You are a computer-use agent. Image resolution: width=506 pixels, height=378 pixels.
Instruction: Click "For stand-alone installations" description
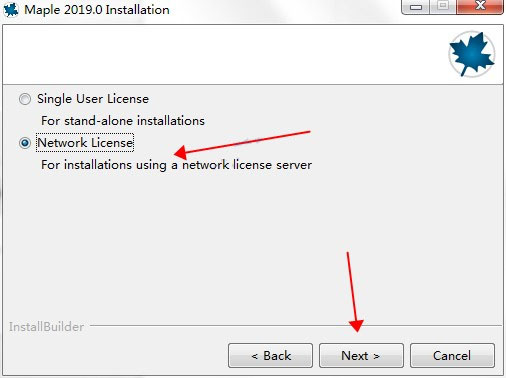click(123, 121)
